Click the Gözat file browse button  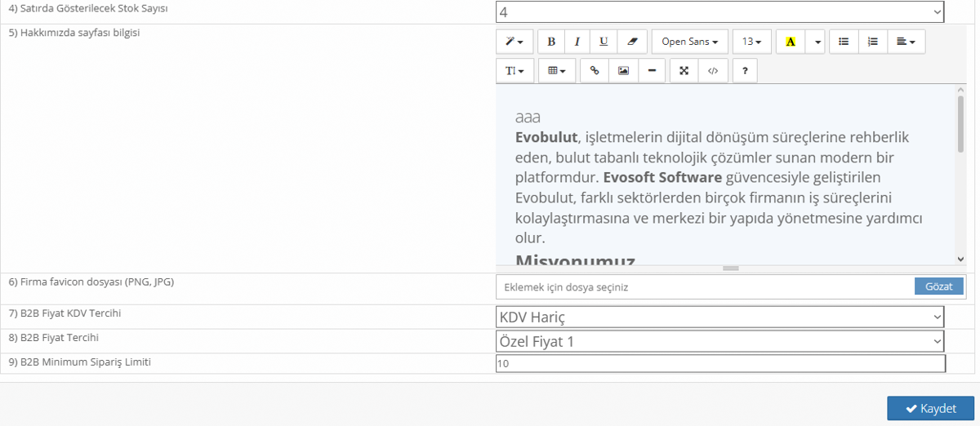coord(938,286)
